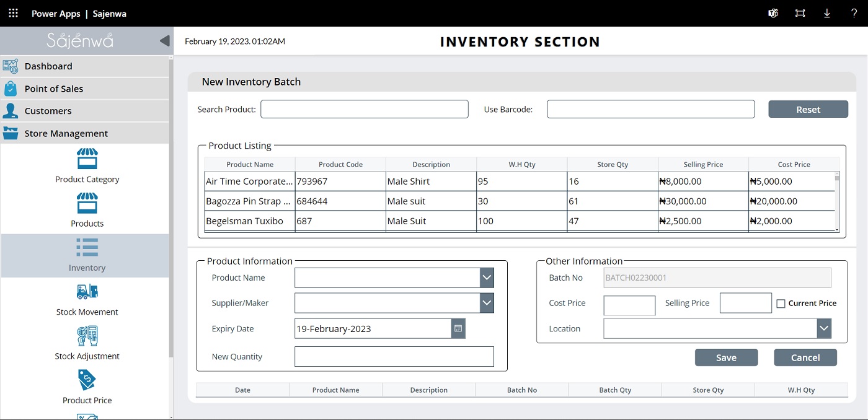Image resolution: width=868 pixels, height=420 pixels.
Task: Click in the Search Product field
Action: [364, 109]
